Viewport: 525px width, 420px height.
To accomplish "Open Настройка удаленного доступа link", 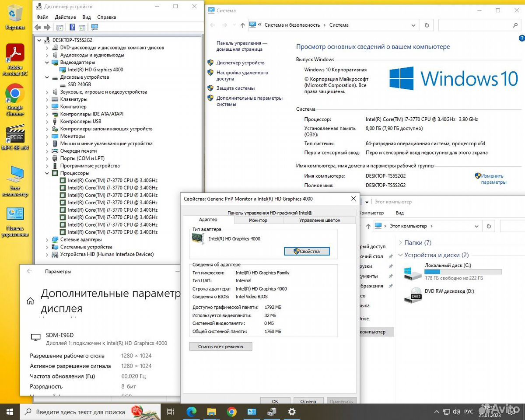I will click(x=242, y=76).
